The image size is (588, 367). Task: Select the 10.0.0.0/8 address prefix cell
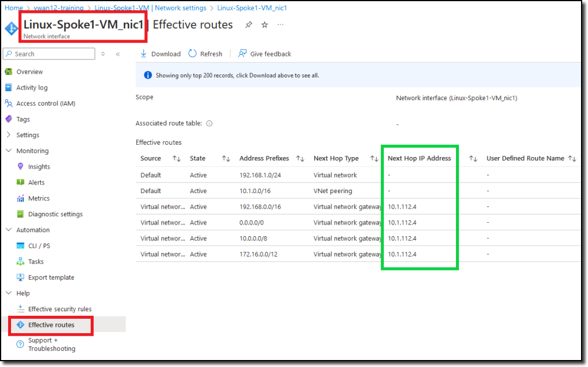[253, 238]
